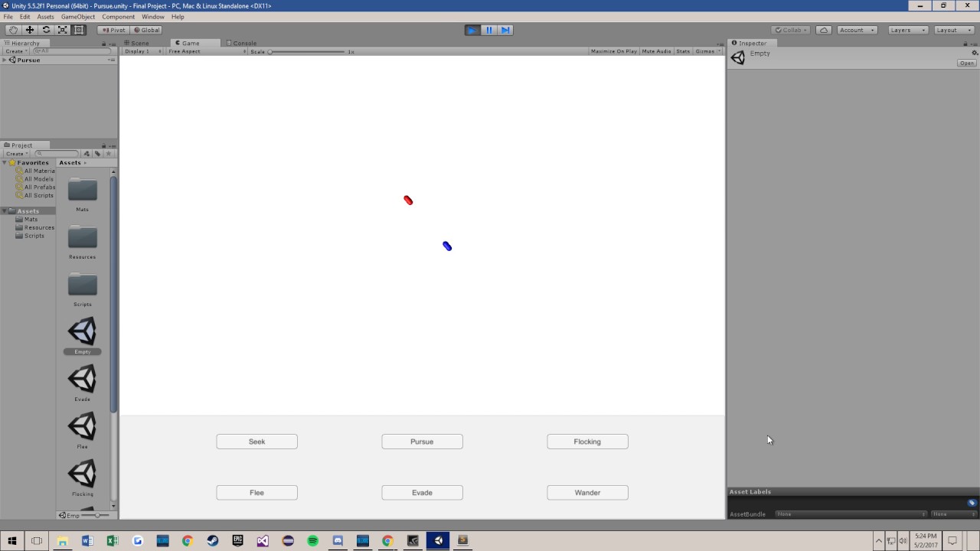Click the Game view Scale slider
This screenshot has width=980, height=551.
pos(306,51)
